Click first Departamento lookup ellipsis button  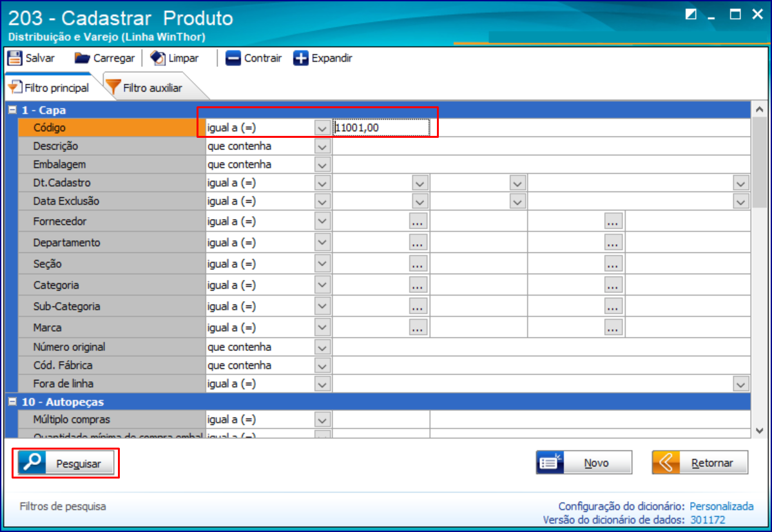(x=418, y=243)
